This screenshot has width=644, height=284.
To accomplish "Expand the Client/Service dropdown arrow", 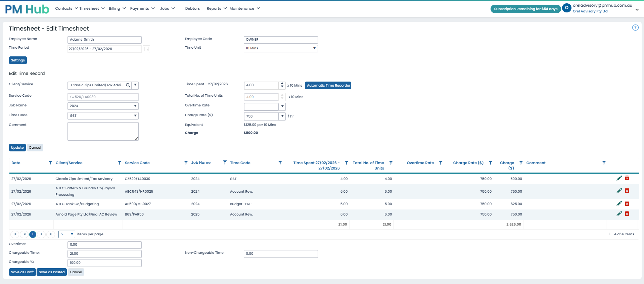I will point(135,85).
